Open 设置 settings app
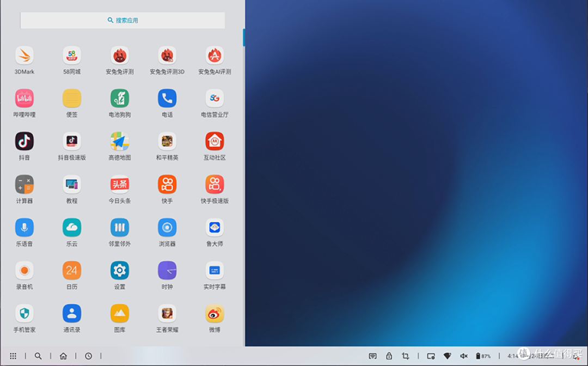Screen dimensions: 588x366 point(120,271)
